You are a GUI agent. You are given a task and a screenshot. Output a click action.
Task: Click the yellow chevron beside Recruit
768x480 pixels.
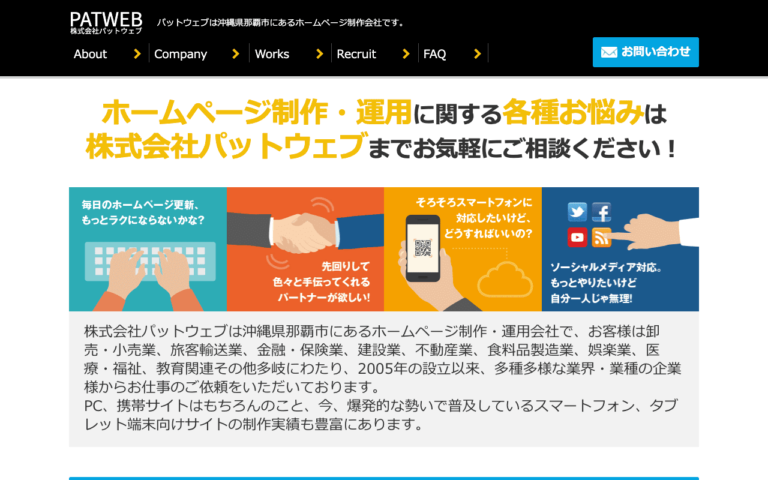(x=406, y=54)
